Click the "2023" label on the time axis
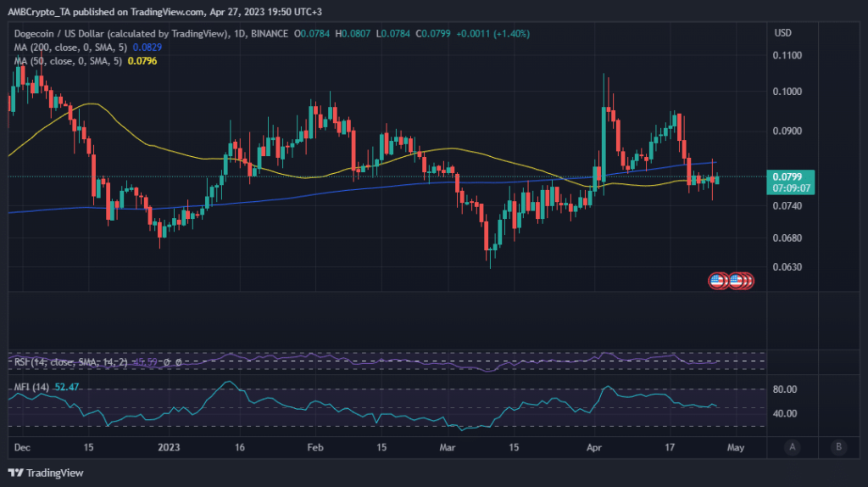This screenshot has width=868, height=487. [170, 446]
